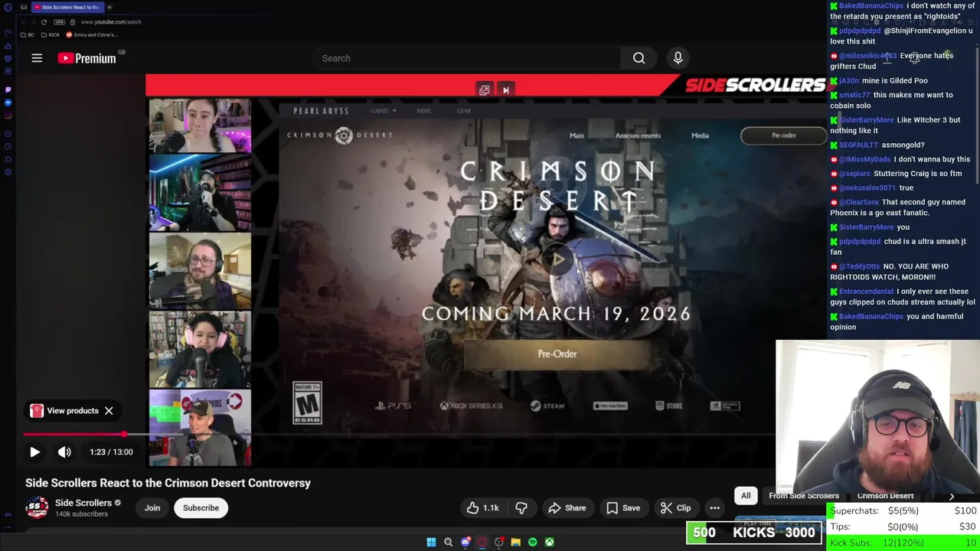This screenshot has width=980, height=551.
Task: Click the Subscribe button
Action: pos(201,508)
